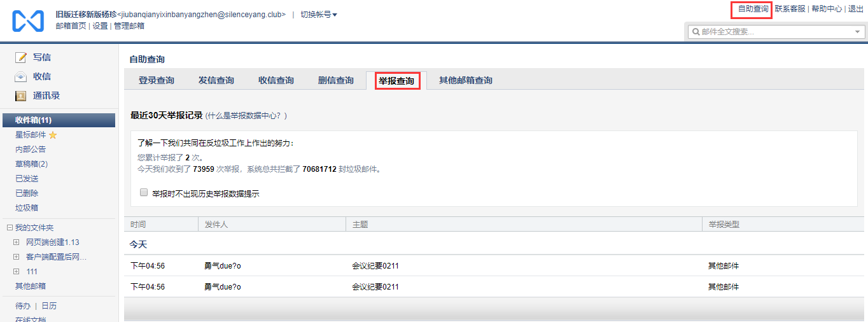Open the 其他邮箱查询 tab
Viewport: 868px width, 322px height.
click(465, 81)
